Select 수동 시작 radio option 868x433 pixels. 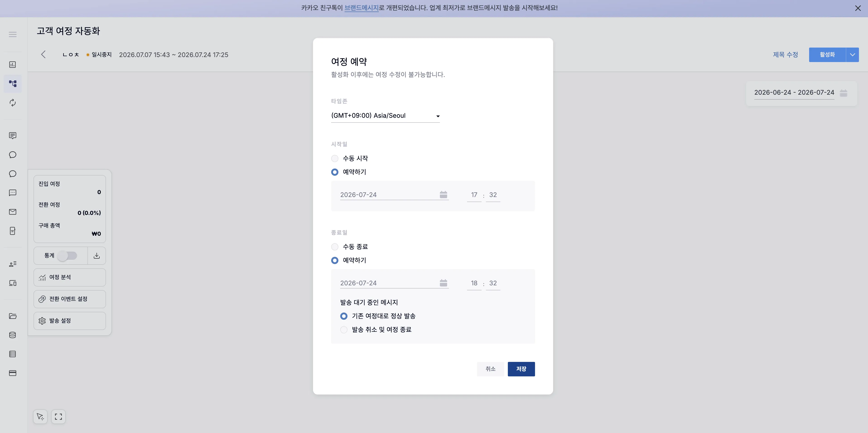(335, 158)
